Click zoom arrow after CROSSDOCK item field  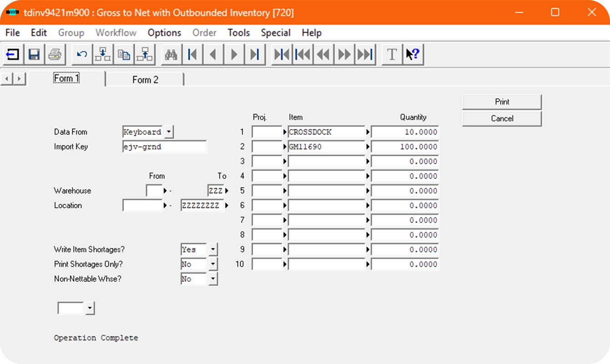pyautogui.click(x=368, y=132)
